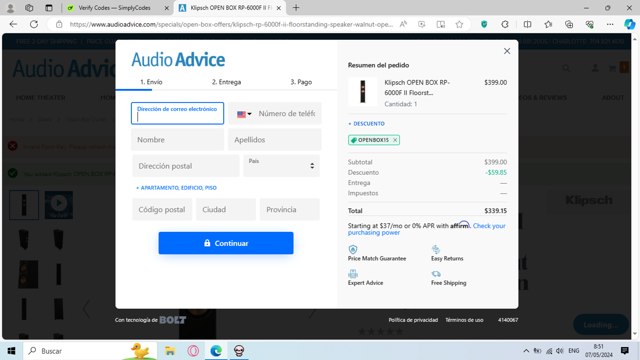Screen dimensions: 640x360
Task: Open the browser extensions menu
Action: (505, 24)
